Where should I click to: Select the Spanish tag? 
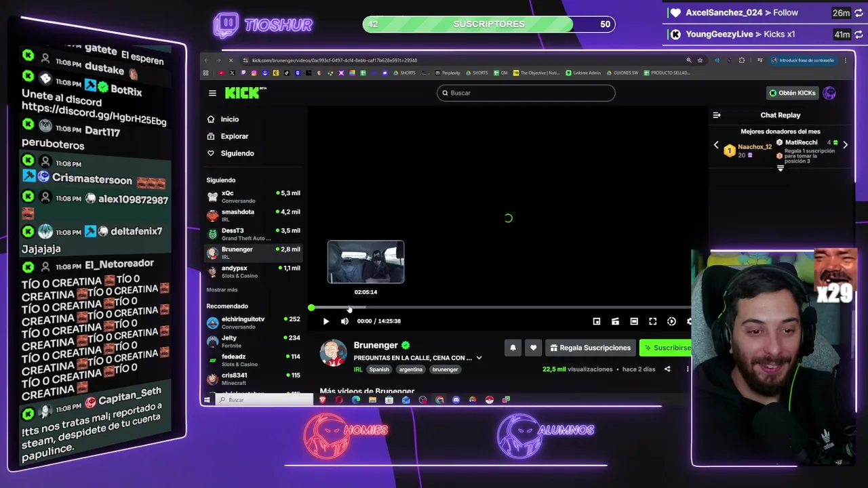coord(379,369)
